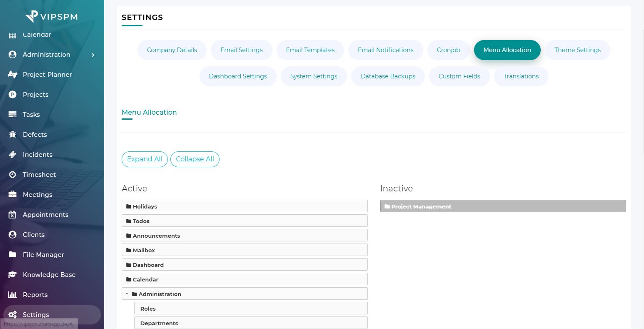The image size is (644, 329).
Task: Click the Tasks list icon
Action: tap(12, 115)
